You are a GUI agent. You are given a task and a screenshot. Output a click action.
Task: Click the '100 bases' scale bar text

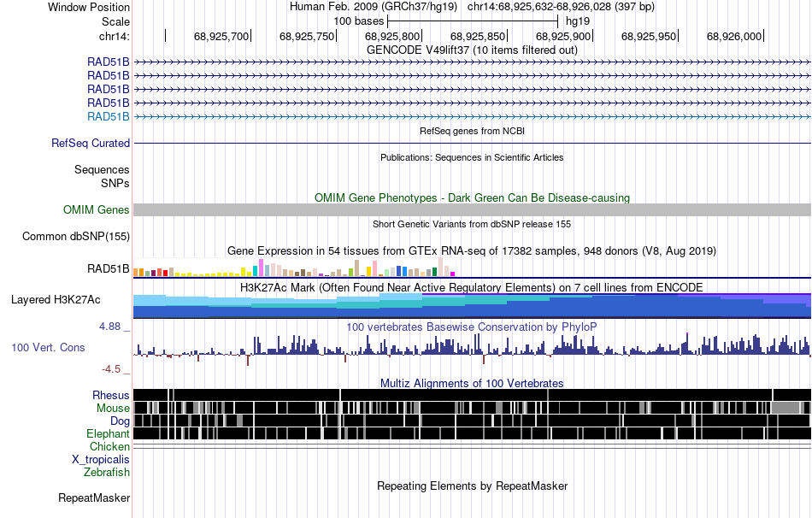pyautogui.click(x=358, y=21)
